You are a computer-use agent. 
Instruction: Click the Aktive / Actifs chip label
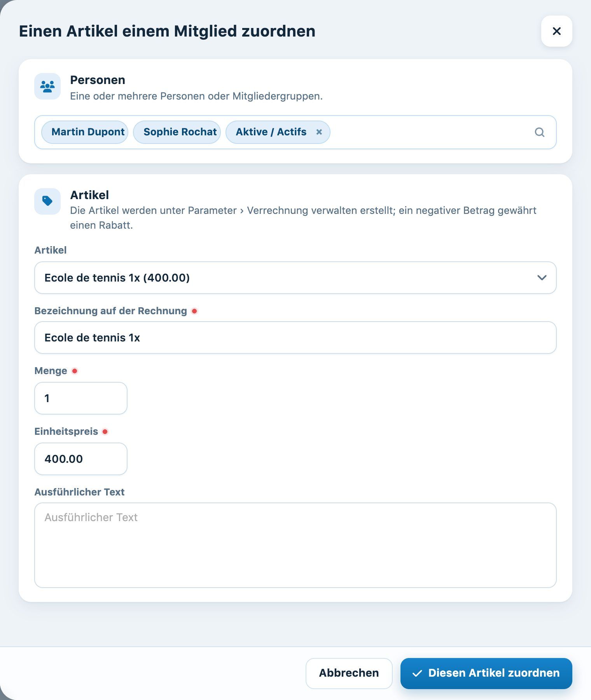click(271, 132)
